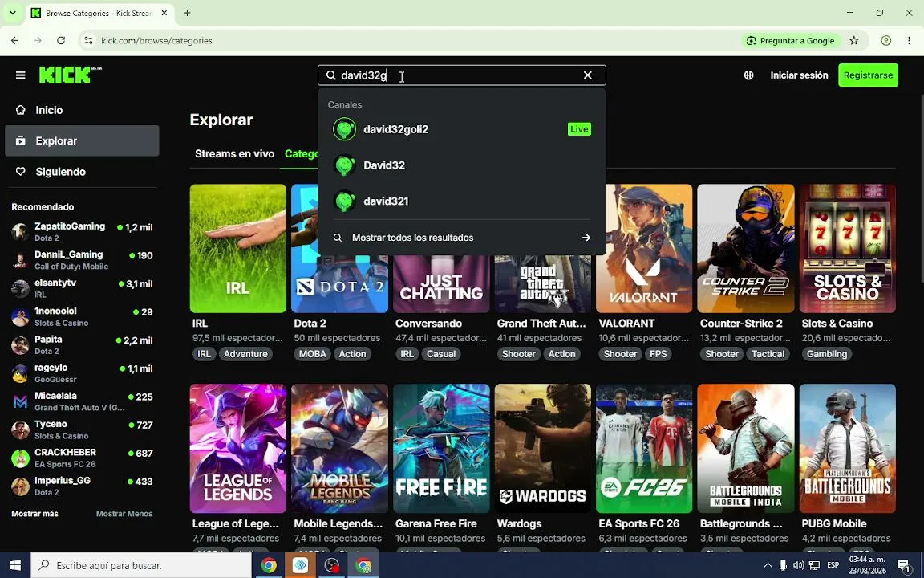Switch to Streams en vivo tab
The width and height of the screenshot is (924, 578).
tap(234, 153)
